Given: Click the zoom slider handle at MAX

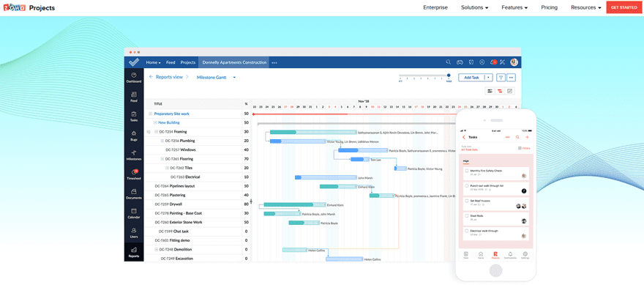Looking at the screenshot, I should 449,75.
